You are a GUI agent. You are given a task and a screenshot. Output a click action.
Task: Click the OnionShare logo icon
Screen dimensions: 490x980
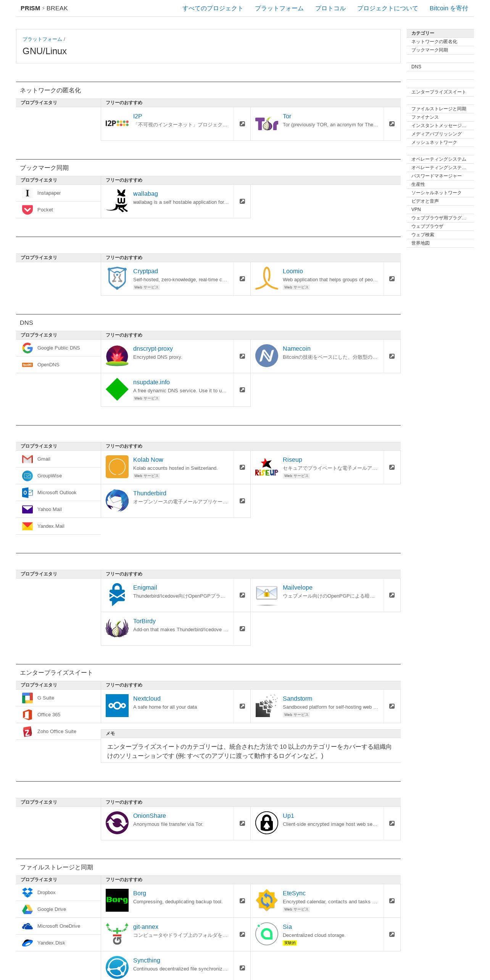(117, 823)
